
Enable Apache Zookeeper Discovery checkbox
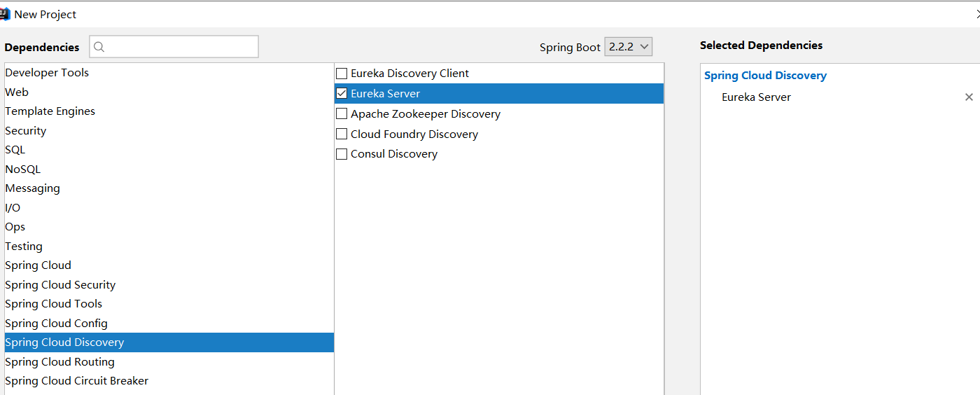[x=342, y=113]
